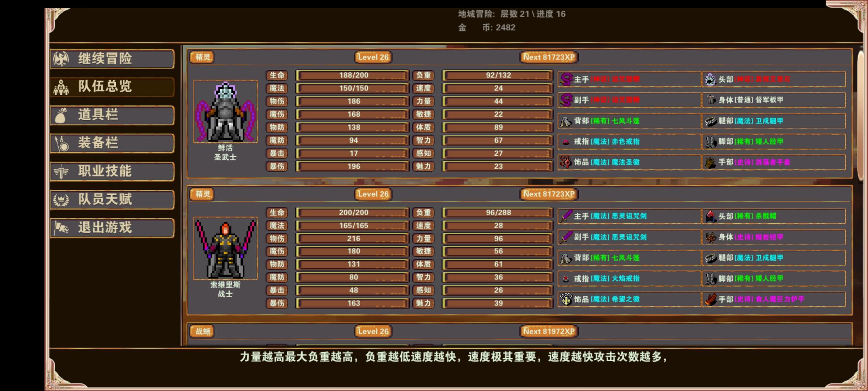Screen dimensions: 868x391
Task: Select 退出游戏 to quit game
Action: tap(112, 228)
